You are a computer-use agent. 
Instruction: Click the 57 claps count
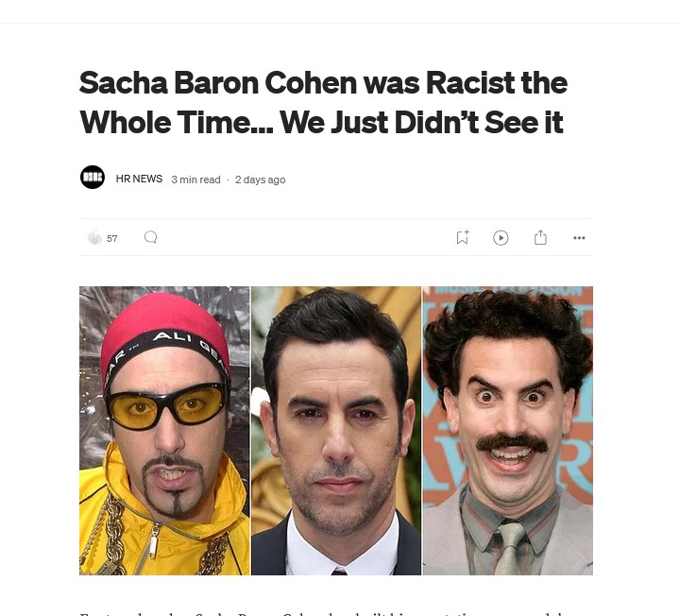(x=111, y=239)
